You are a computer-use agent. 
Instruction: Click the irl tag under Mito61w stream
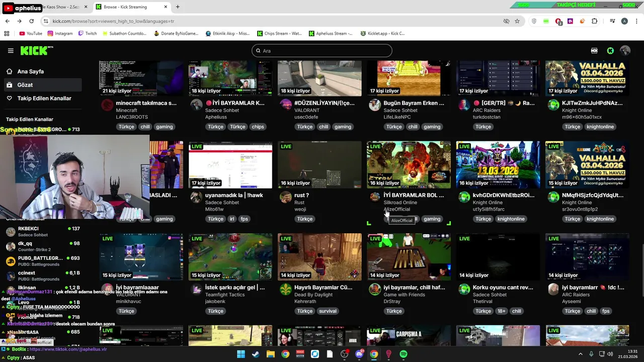point(232,219)
